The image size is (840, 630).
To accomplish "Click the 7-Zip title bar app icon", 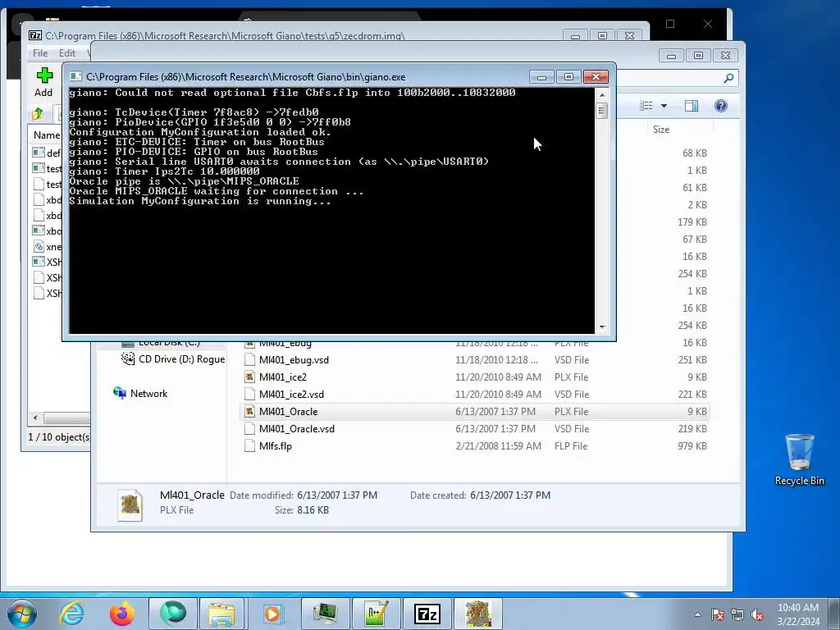I will [x=35, y=36].
